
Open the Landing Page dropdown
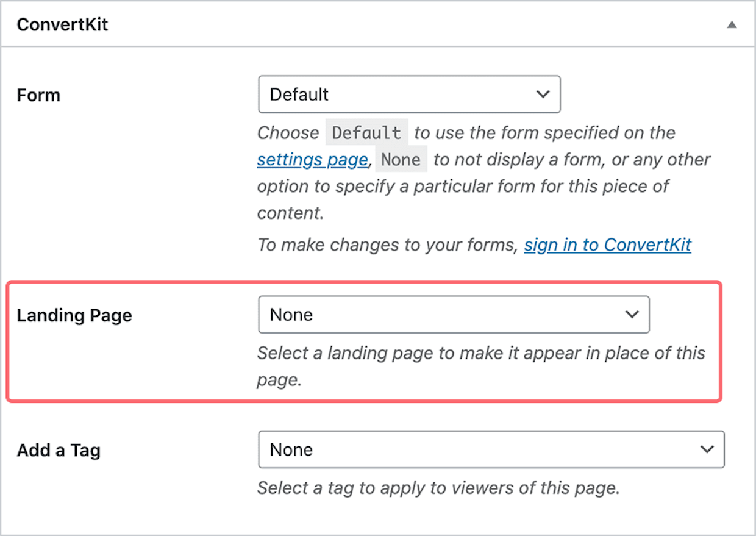(x=454, y=315)
